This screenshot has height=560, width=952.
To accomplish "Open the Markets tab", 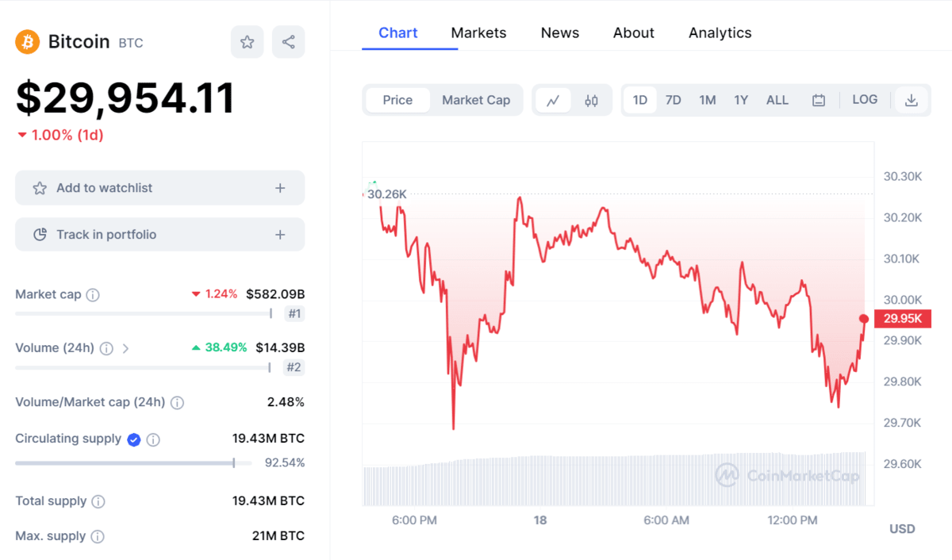I will (478, 33).
